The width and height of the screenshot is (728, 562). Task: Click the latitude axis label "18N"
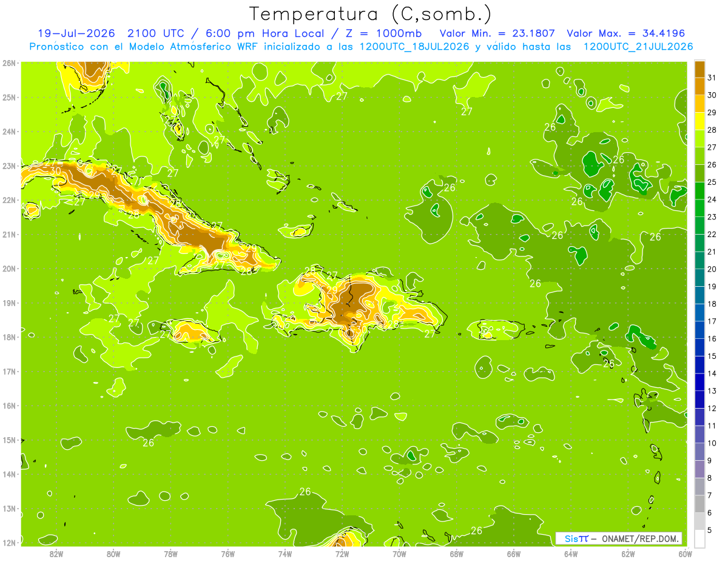pos(9,337)
